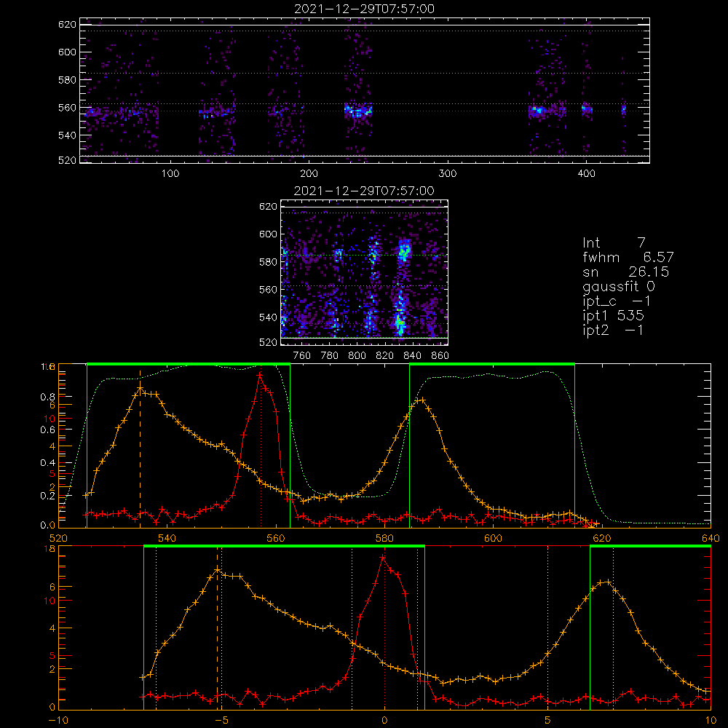Click x-axis label 760 on middle image
The image size is (728, 728).
302,356
